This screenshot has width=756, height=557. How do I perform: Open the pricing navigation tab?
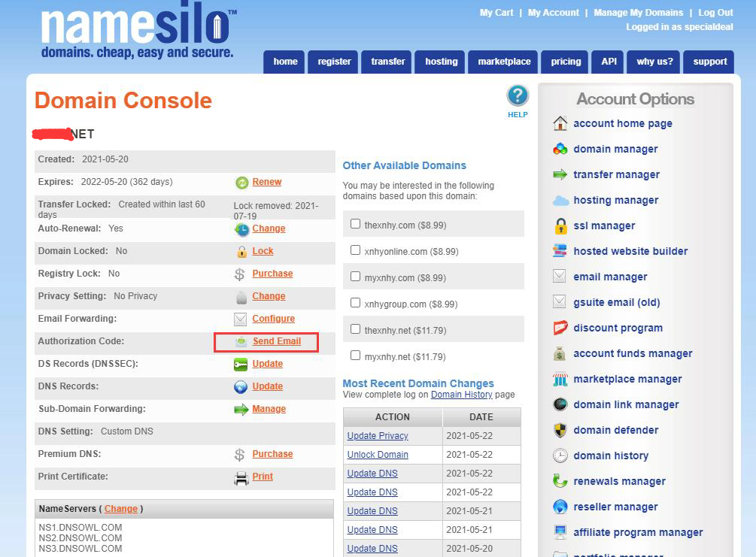(x=565, y=62)
